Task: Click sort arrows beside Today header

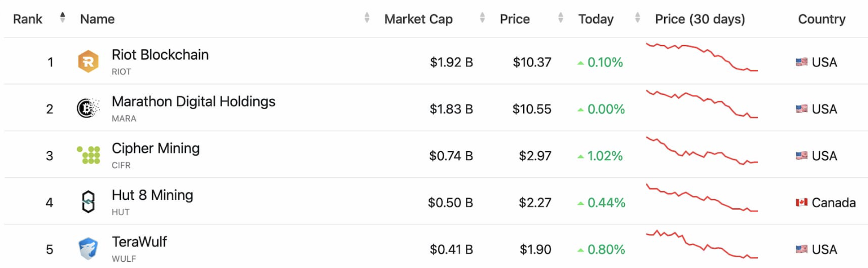Action: click(637, 18)
